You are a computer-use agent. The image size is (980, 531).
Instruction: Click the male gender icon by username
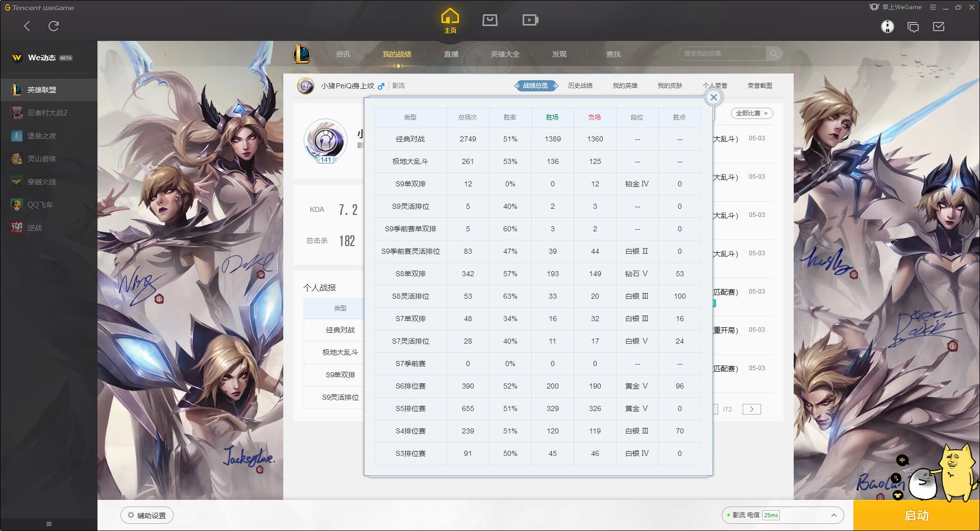[x=381, y=86]
